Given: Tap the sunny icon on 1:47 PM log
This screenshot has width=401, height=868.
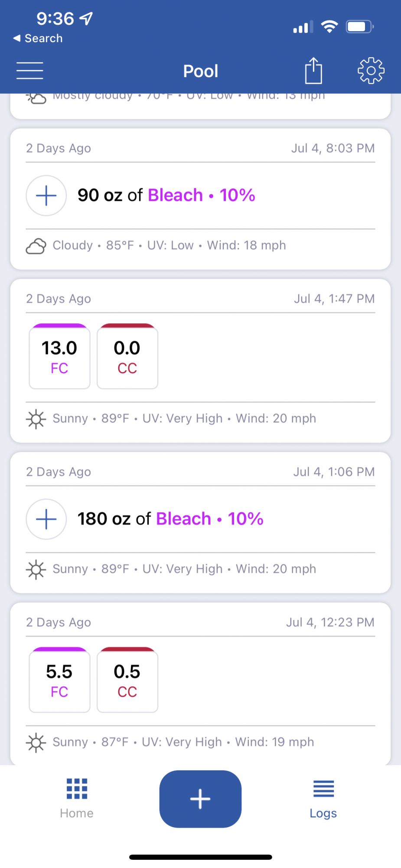Looking at the screenshot, I should tap(36, 419).
